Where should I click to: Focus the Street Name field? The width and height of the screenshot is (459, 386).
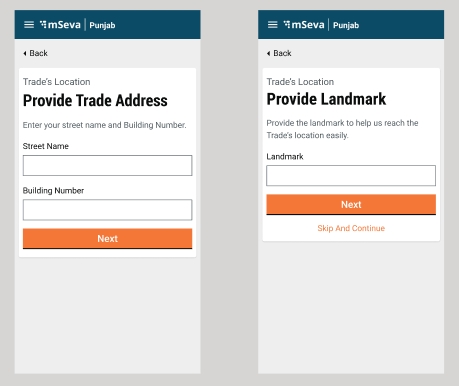tap(107, 165)
